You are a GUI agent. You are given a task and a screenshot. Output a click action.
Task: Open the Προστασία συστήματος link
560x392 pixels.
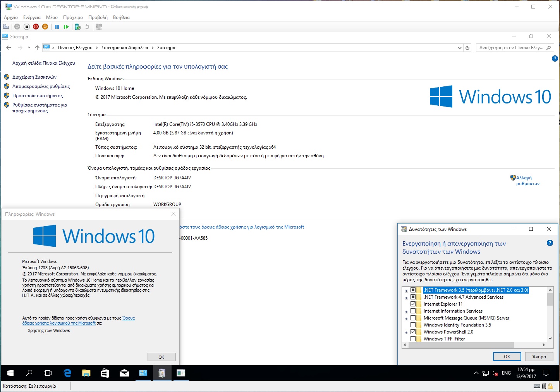(38, 96)
